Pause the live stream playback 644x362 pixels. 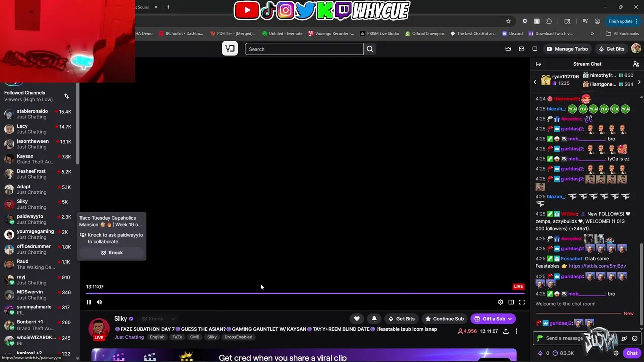point(89,302)
